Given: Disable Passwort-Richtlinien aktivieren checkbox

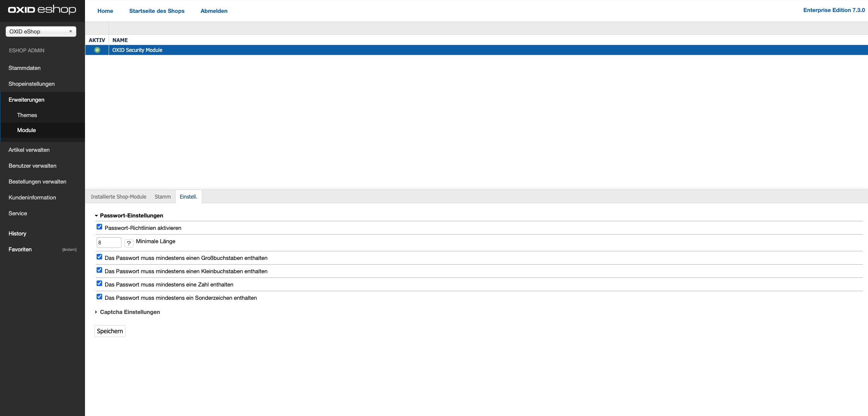Looking at the screenshot, I should click(x=100, y=227).
